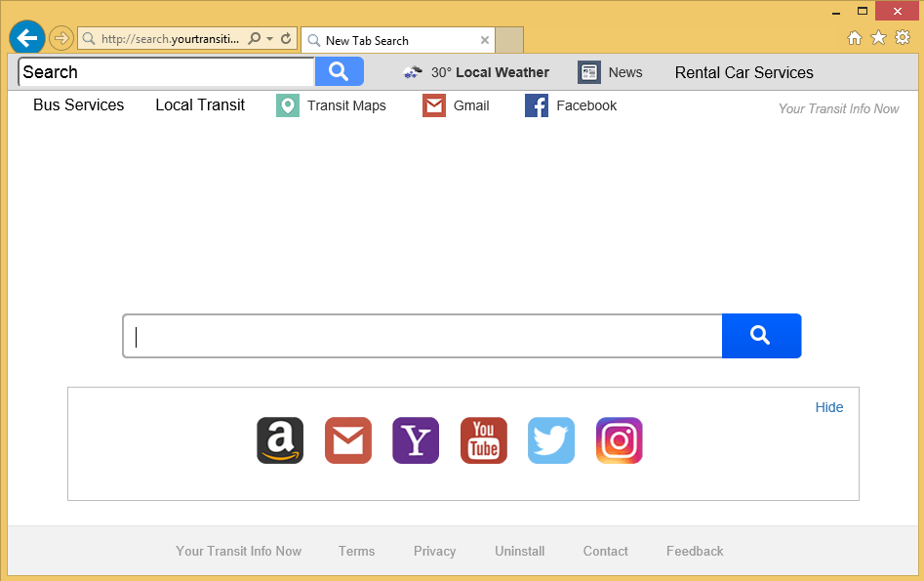This screenshot has width=924, height=581.
Task: Open the Feedback footer link
Action: (695, 551)
